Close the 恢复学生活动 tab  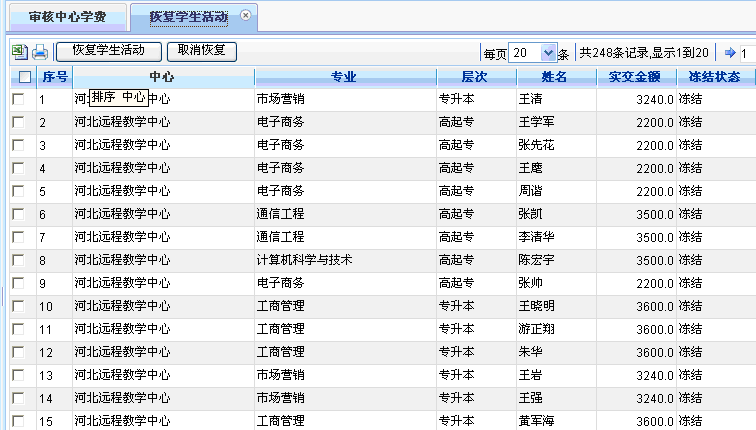point(245,15)
